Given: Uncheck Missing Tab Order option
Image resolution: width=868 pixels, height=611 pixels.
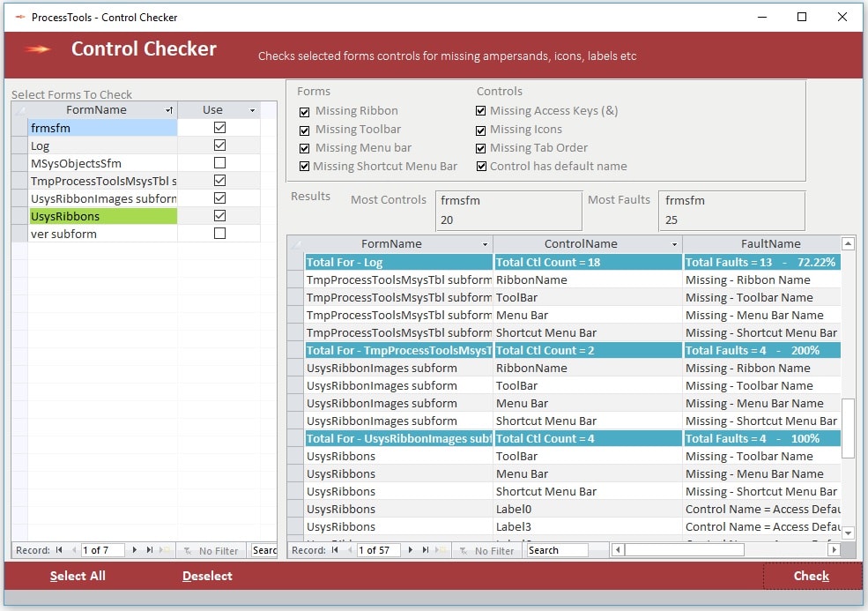Looking at the screenshot, I should coord(481,148).
